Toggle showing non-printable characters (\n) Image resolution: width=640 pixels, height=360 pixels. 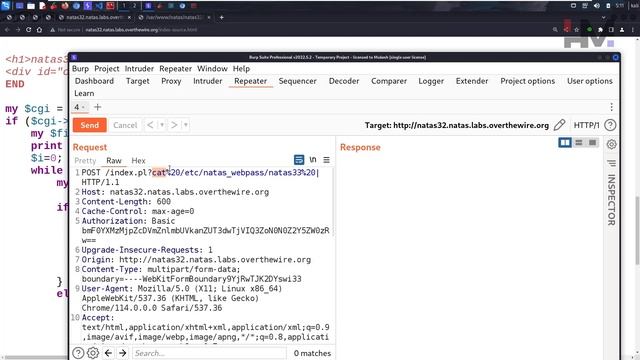pyautogui.click(x=313, y=160)
